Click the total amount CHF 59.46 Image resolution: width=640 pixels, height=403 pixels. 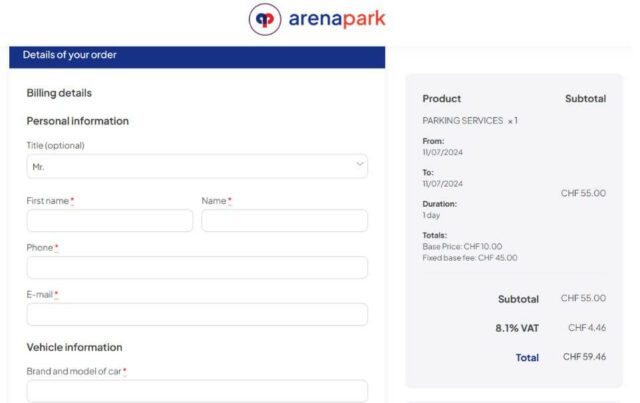pyautogui.click(x=584, y=357)
